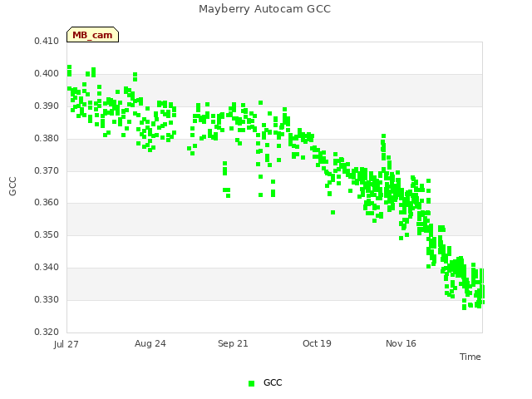
Task: Click the 0.390 y-axis value
Action: (x=47, y=106)
